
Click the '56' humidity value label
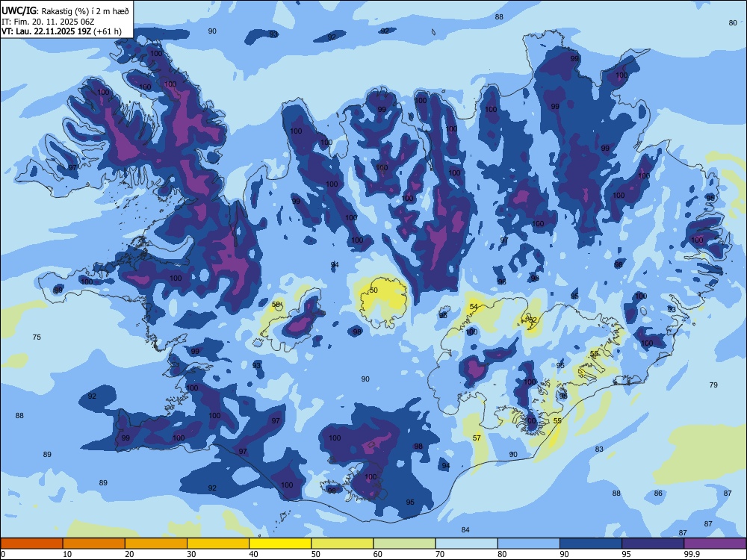coord(594,354)
